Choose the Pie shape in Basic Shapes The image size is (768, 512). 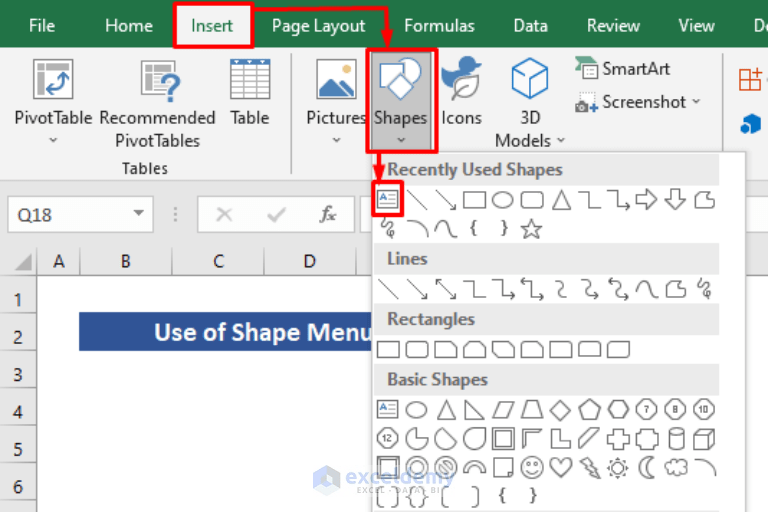[x=417, y=439]
